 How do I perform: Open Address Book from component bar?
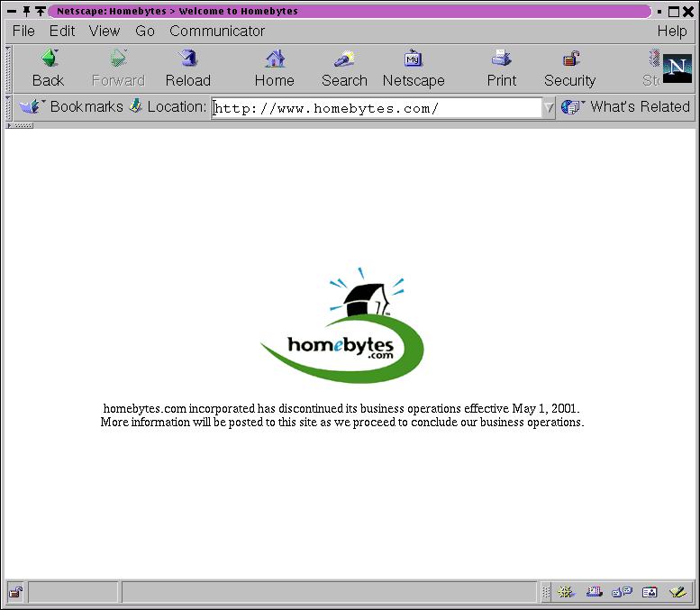tap(650, 592)
